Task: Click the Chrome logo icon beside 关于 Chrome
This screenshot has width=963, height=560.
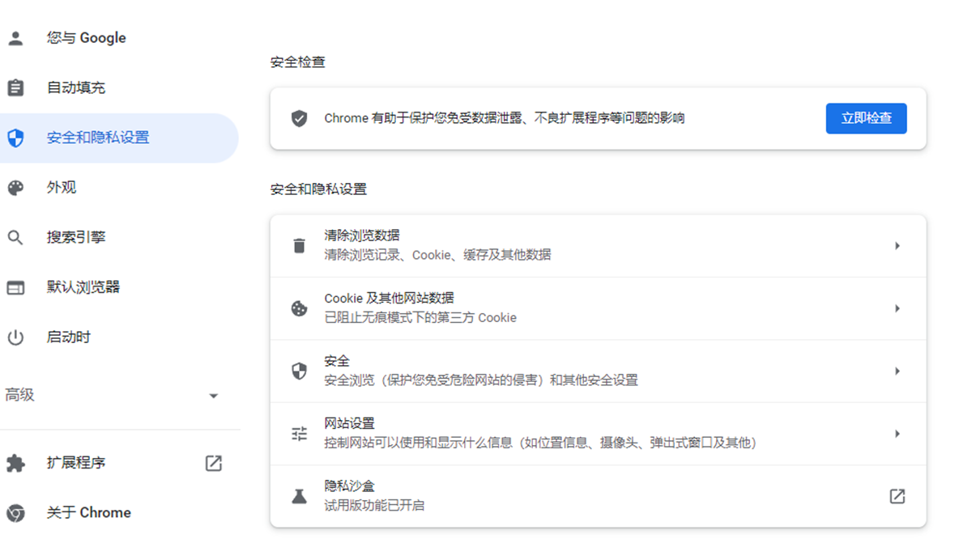Action: pyautogui.click(x=15, y=513)
